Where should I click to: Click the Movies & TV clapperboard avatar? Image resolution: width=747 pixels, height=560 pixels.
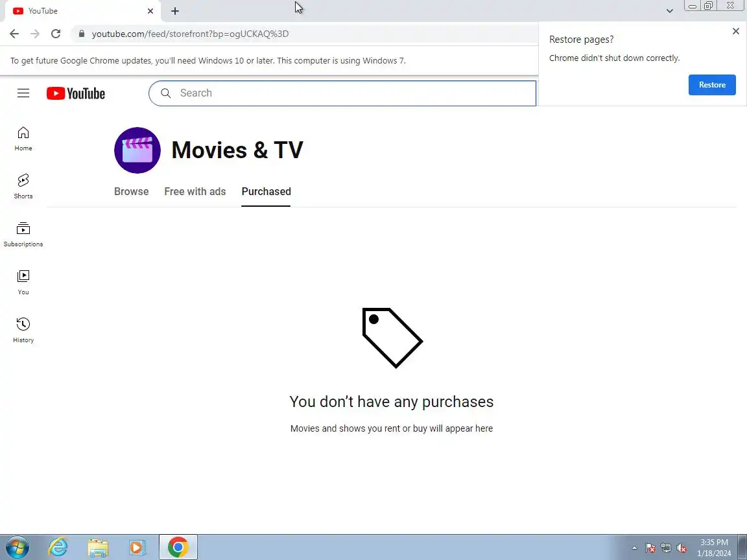(x=137, y=150)
